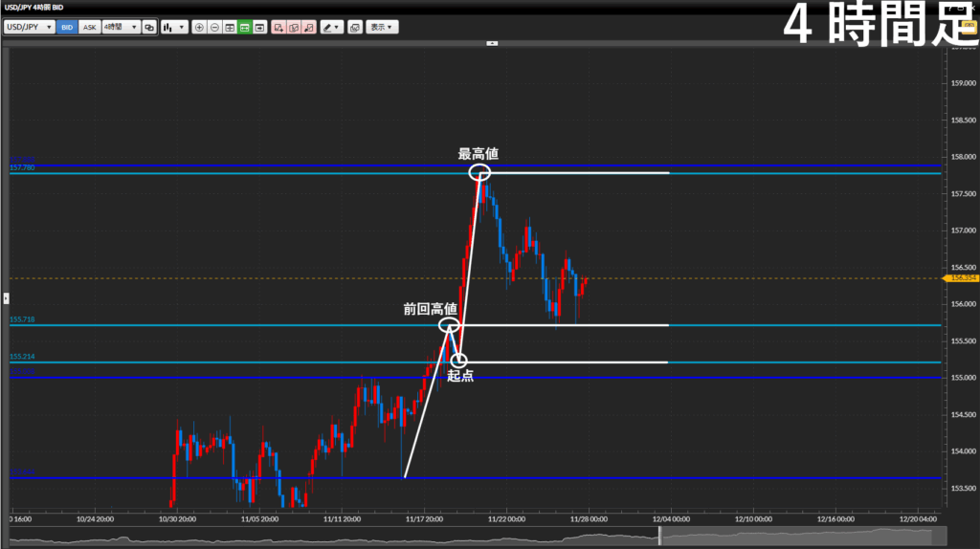
Task: Click the grid layout icon in toolbar
Action: point(230,27)
